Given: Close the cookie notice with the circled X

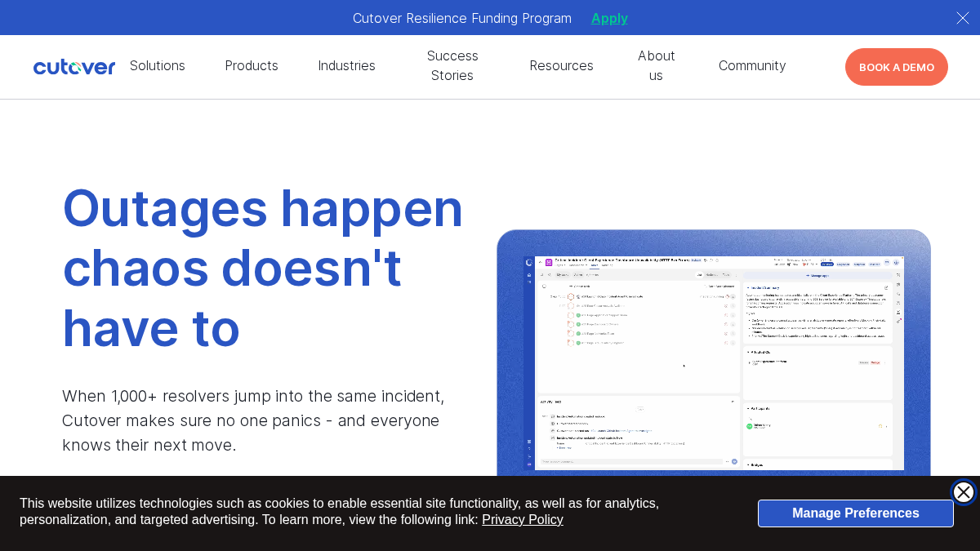Looking at the screenshot, I should (964, 492).
